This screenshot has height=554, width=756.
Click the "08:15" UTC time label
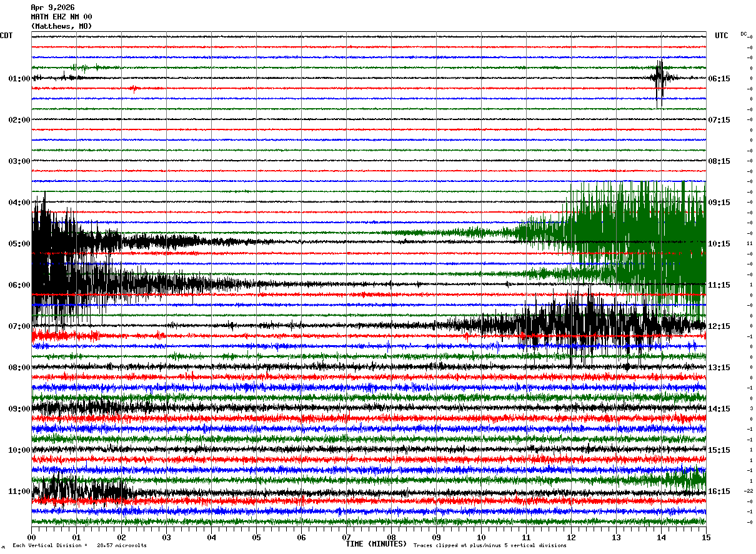tap(719, 161)
